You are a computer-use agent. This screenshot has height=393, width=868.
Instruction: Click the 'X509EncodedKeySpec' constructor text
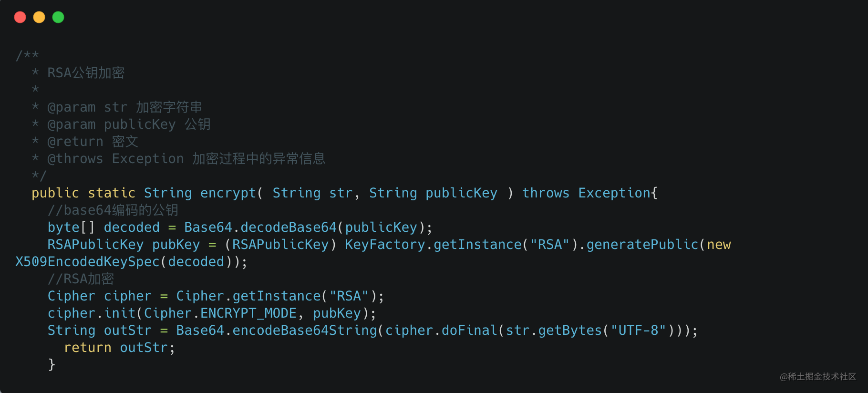(88, 262)
